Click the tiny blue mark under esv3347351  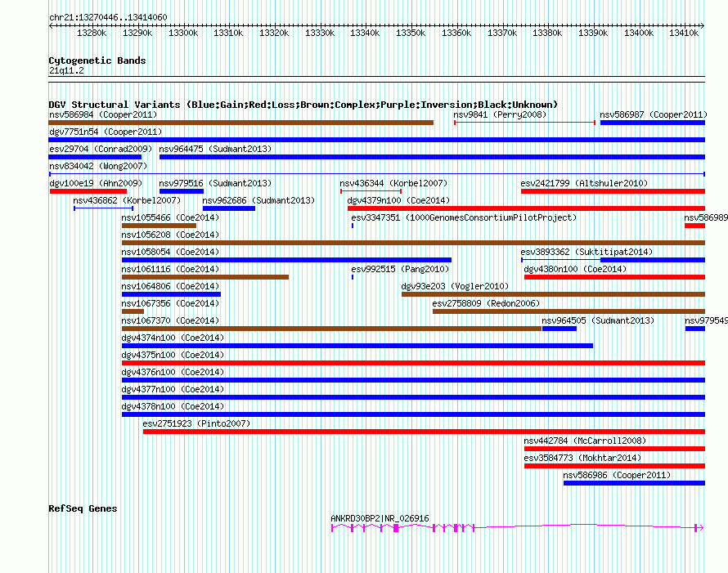(353, 226)
